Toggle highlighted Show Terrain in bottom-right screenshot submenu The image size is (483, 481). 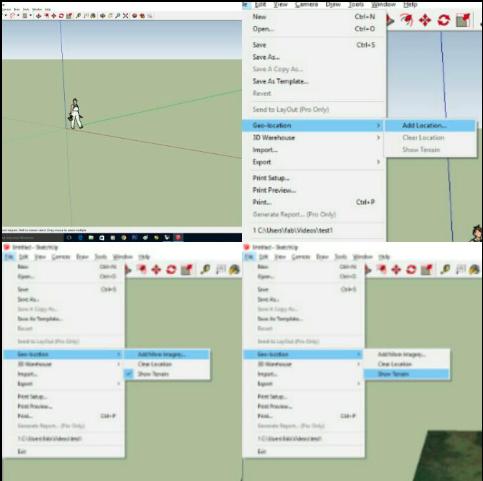click(x=406, y=374)
